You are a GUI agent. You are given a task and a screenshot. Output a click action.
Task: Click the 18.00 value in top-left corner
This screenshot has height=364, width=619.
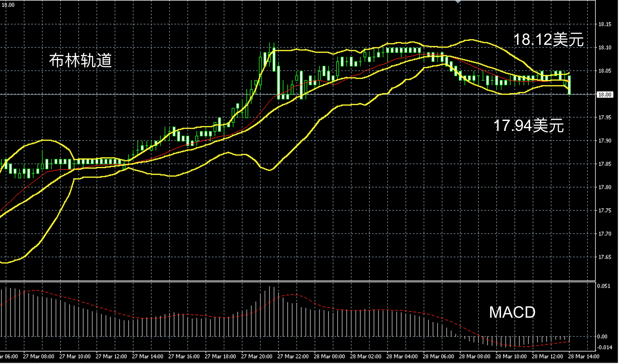tap(8, 5)
